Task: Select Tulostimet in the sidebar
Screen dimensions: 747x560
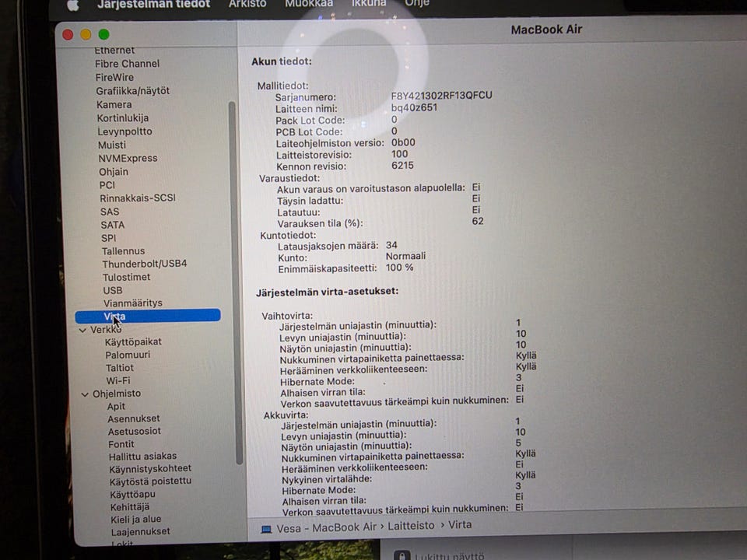Action: (126, 277)
